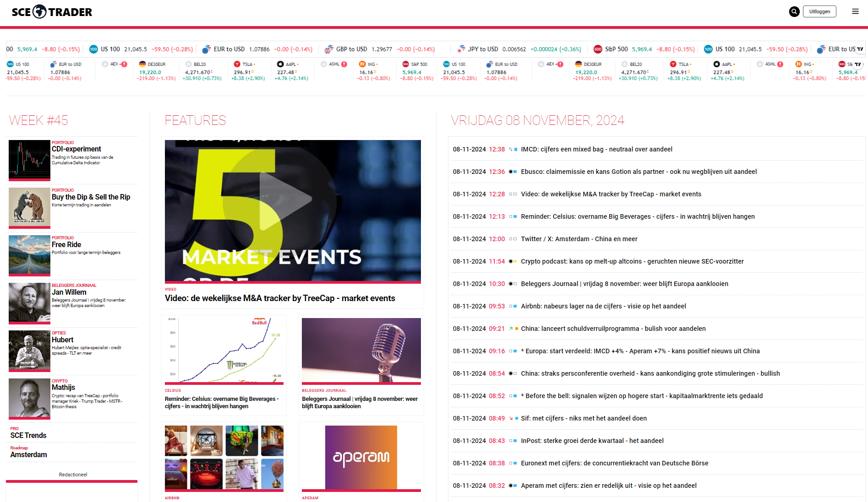
Task: Open the IMCD cijfers mixed bag headline
Action: point(596,150)
